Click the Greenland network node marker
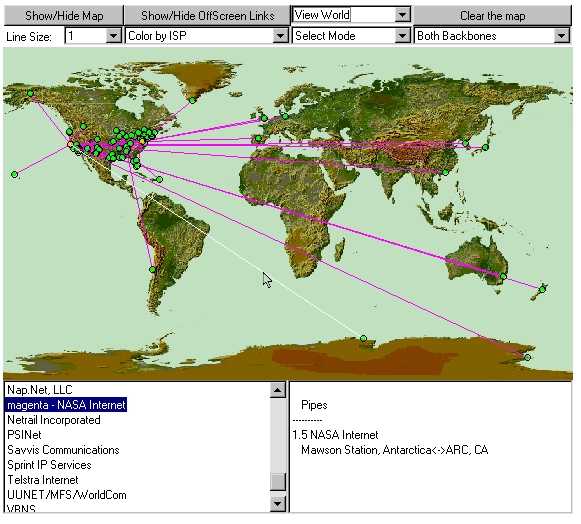 click(193, 100)
